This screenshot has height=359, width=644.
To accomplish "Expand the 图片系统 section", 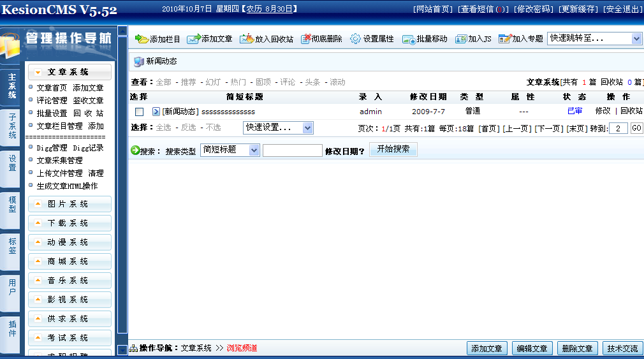I will (x=70, y=204).
